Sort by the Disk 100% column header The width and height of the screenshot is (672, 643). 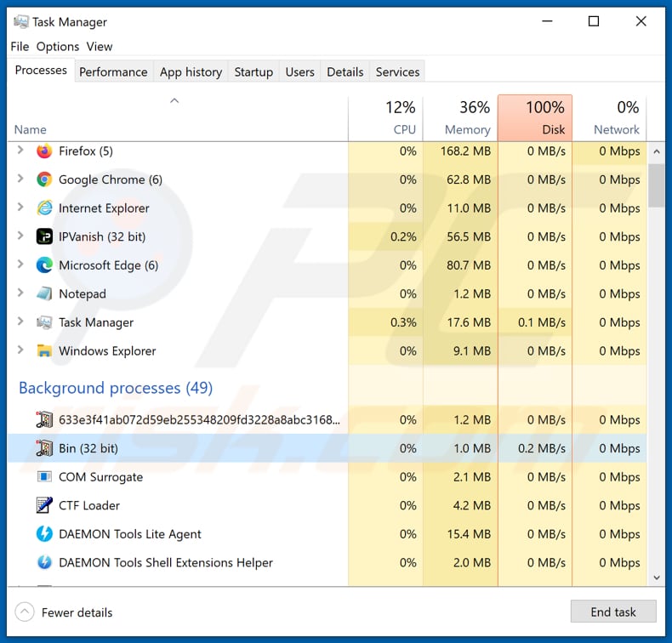pyautogui.click(x=535, y=118)
